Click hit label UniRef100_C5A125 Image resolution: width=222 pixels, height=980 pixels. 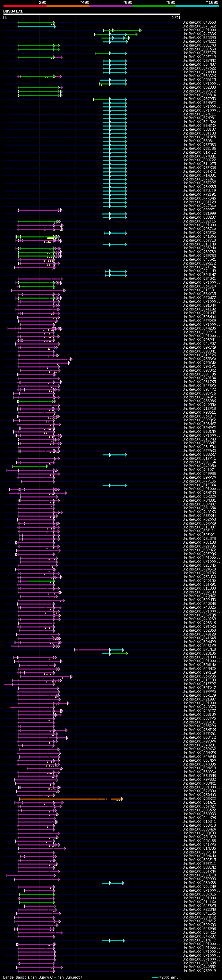pos(199,80)
